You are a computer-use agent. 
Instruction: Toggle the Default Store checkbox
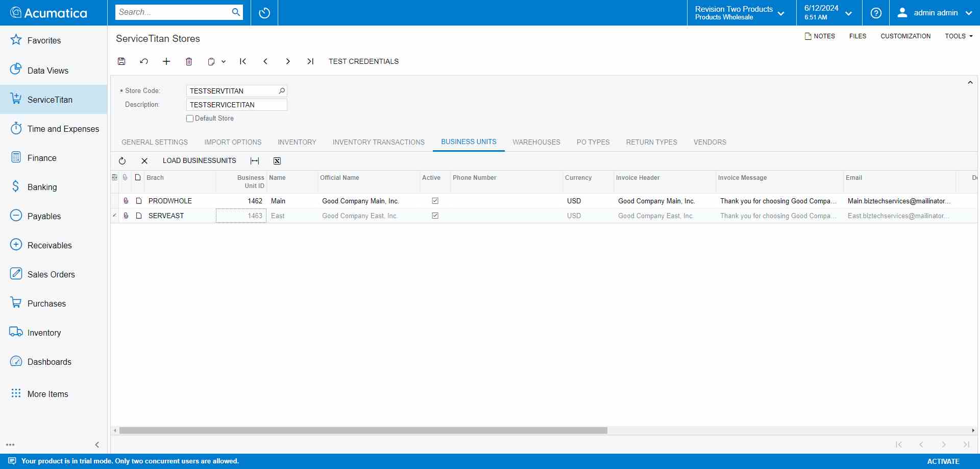[190, 119]
